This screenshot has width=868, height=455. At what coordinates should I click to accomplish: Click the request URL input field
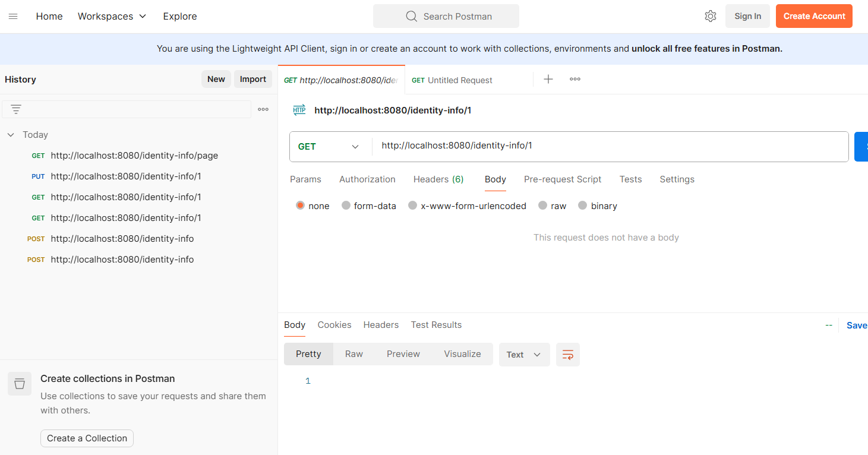(610, 146)
